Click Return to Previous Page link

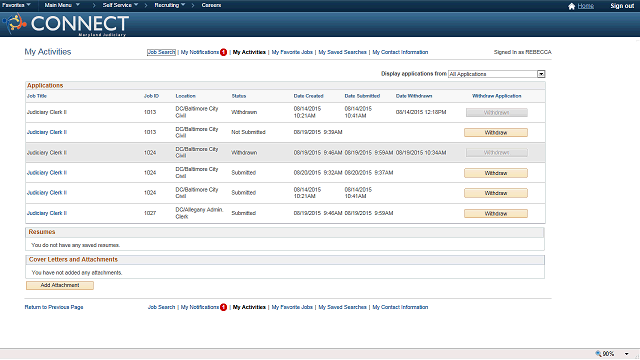coord(54,307)
